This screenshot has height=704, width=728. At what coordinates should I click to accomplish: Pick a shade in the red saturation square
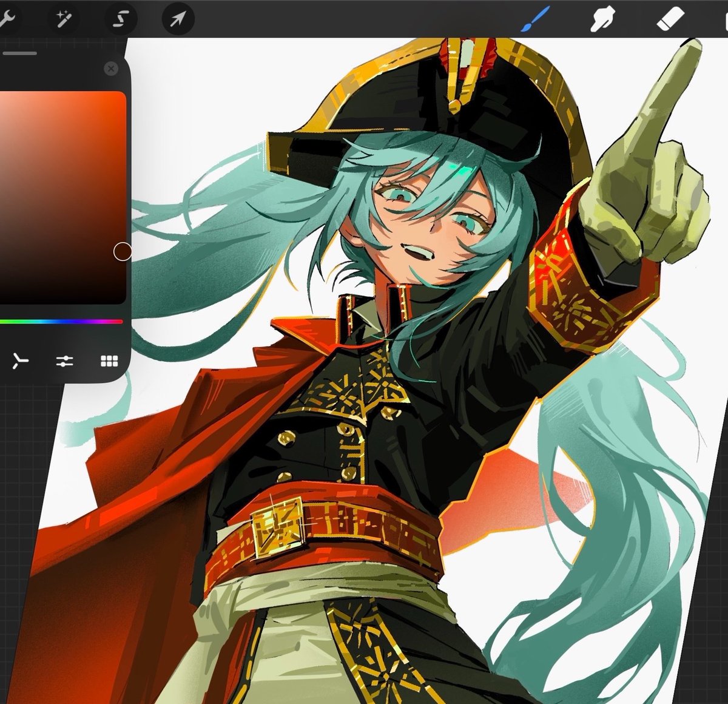tap(62, 197)
